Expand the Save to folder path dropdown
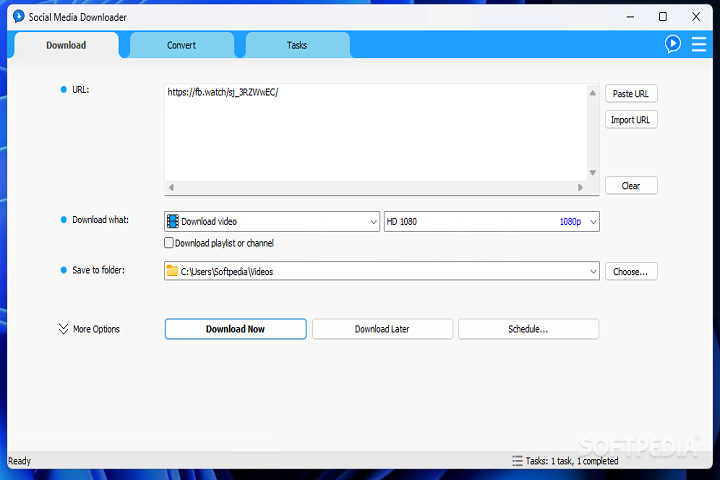720x480 pixels. tap(593, 271)
